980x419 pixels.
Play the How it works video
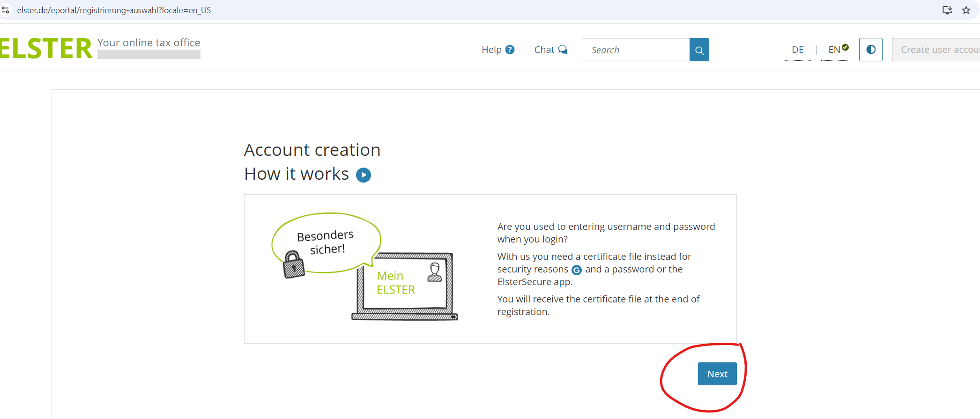pyautogui.click(x=364, y=175)
